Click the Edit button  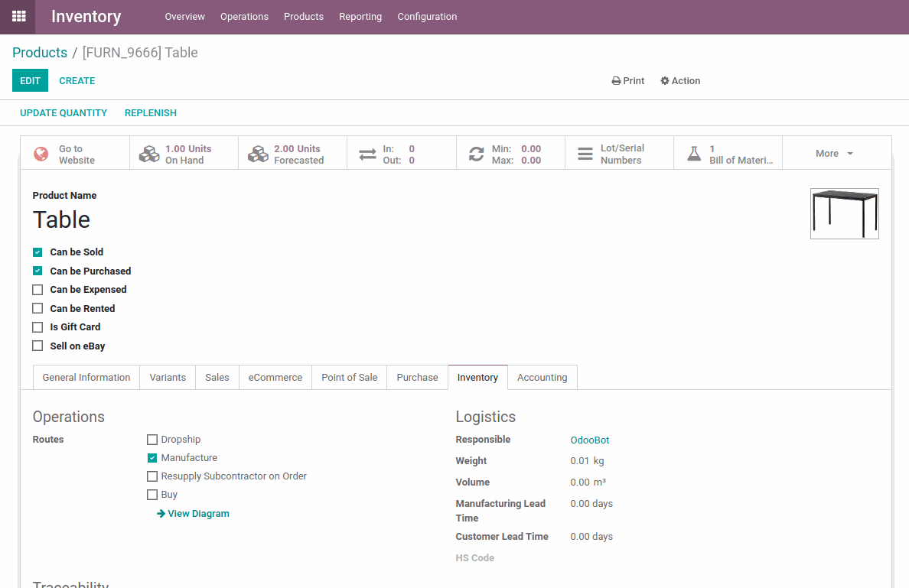[30, 81]
